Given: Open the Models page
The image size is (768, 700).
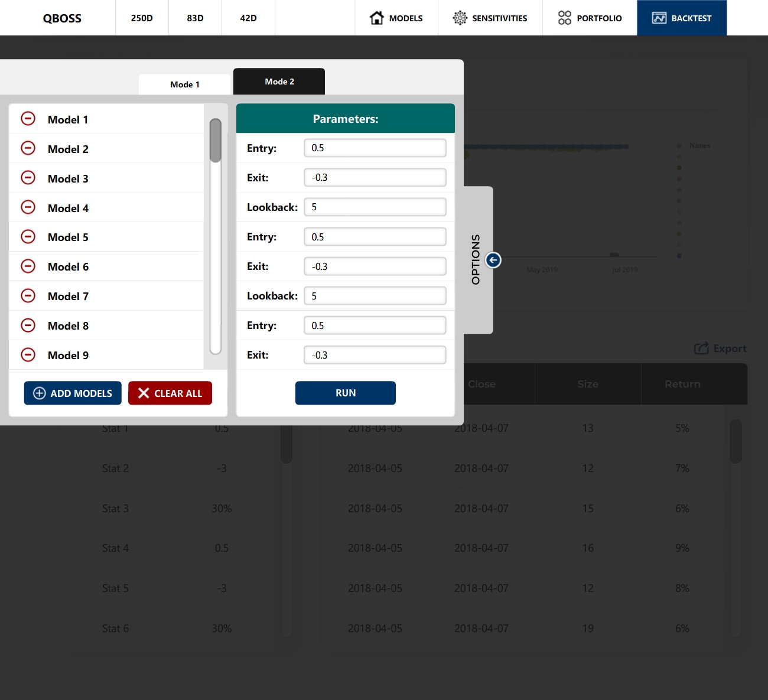Looking at the screenshot, I should 396,18.
